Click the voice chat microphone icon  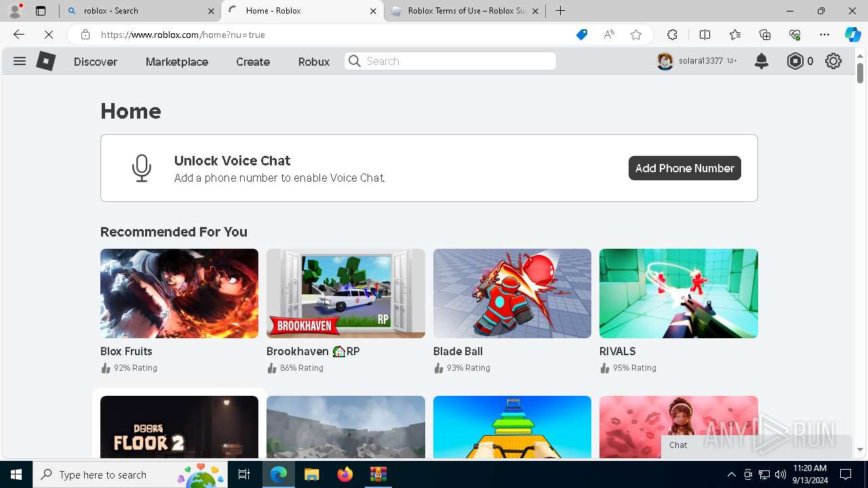141,168
